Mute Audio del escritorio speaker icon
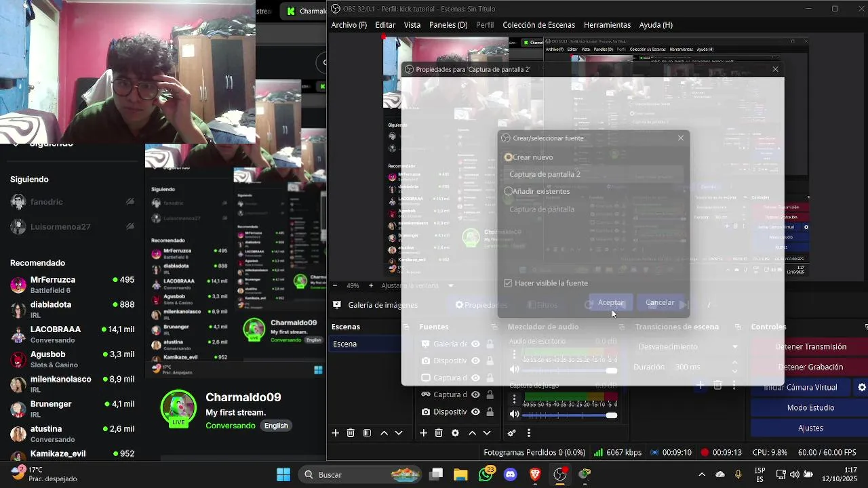This screenshot has width=868, height=488. 515,370
